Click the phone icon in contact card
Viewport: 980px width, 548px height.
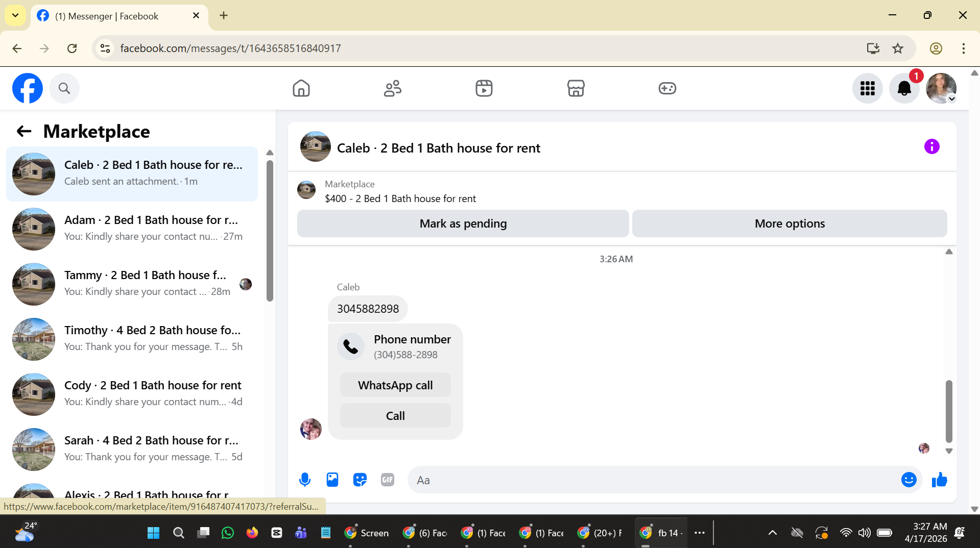[x=351, y=346]
